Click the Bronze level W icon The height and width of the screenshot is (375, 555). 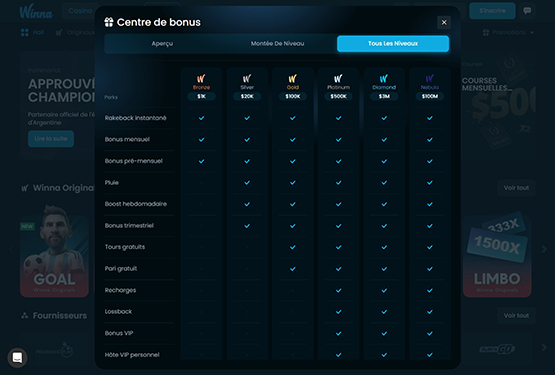point(201,78)
